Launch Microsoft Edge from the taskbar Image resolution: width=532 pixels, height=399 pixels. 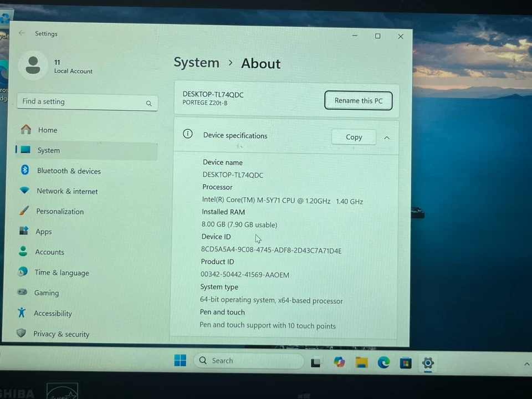(383, 362)
